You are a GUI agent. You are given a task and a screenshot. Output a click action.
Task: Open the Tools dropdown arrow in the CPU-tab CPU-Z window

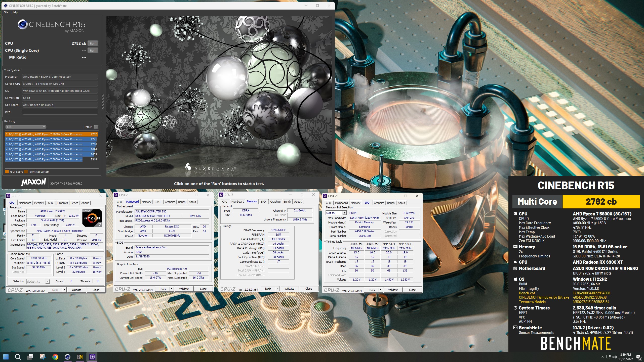64,290
